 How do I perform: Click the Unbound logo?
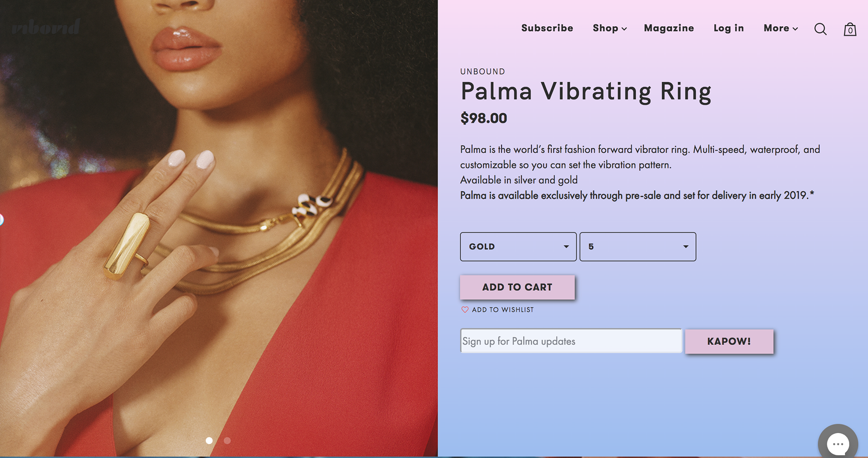pyautogui.click(x=46, y=28)
